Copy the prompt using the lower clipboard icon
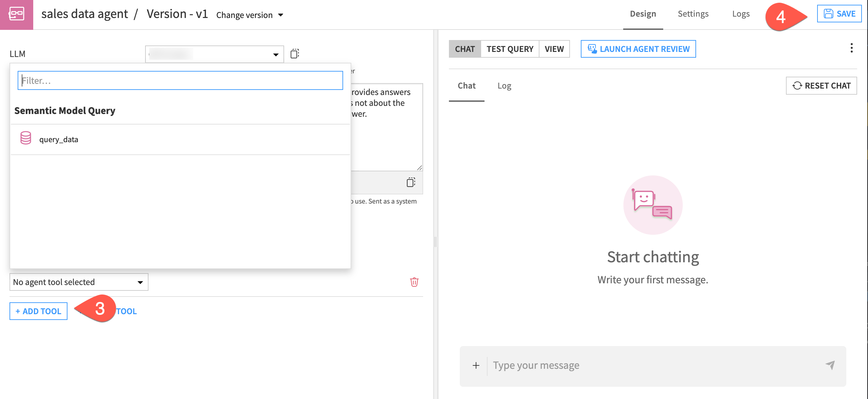The height and width of the screenshot is (399, 868). [411, 182]
